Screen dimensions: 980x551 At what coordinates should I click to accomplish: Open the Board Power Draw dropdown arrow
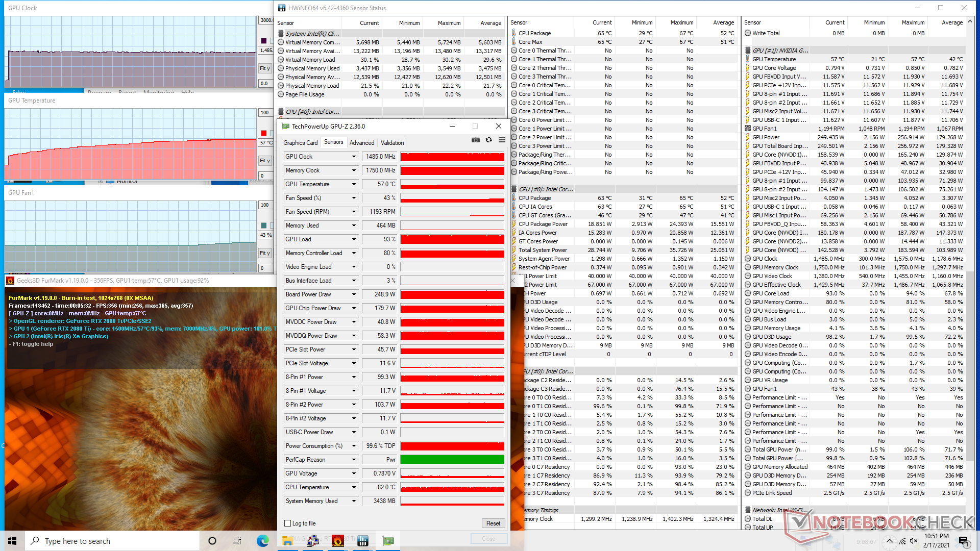[354, 294]
